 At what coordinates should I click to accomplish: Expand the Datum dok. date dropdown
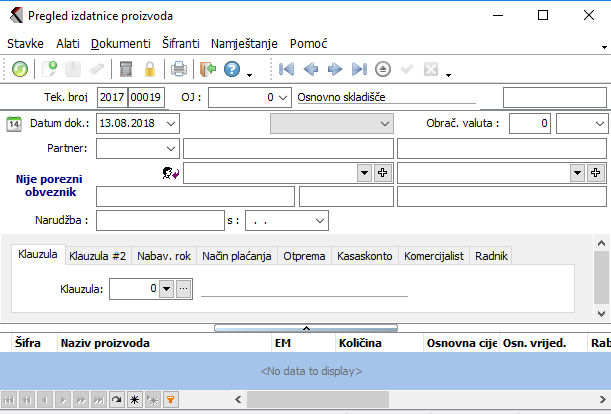(171, 123)
